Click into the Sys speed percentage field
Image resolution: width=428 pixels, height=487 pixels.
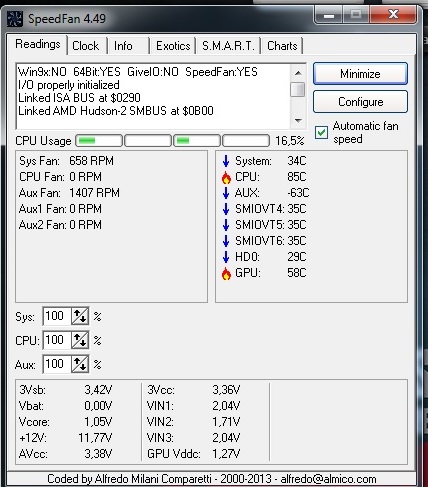tap(57, 316)
